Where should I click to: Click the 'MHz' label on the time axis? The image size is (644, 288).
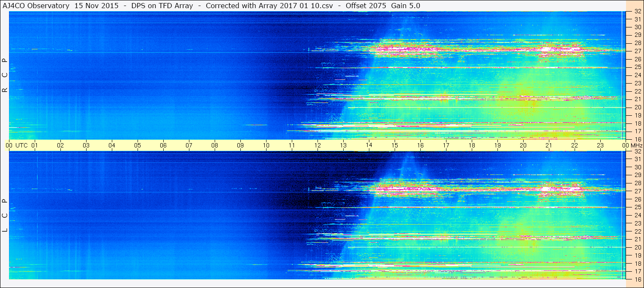click(x=637, y=145)
